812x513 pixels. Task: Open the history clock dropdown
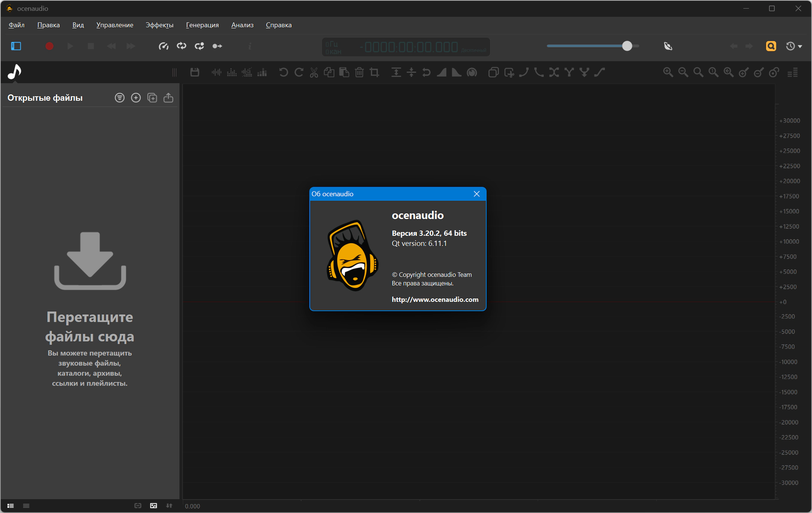[x=794, y=46]
